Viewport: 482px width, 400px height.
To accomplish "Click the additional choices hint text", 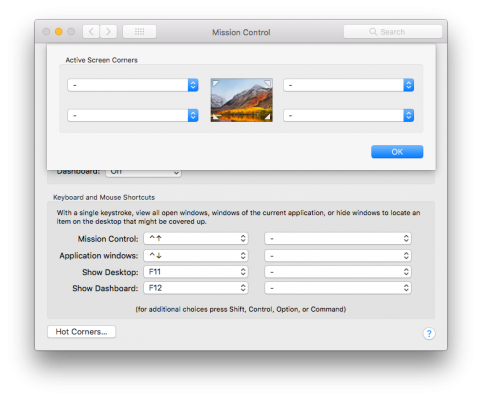I will click(241, 309).
